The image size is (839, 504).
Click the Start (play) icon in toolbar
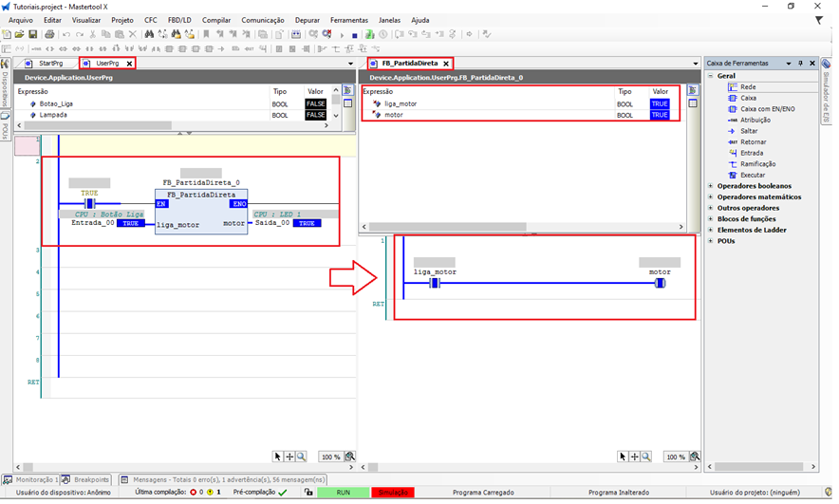pos(342,35)
